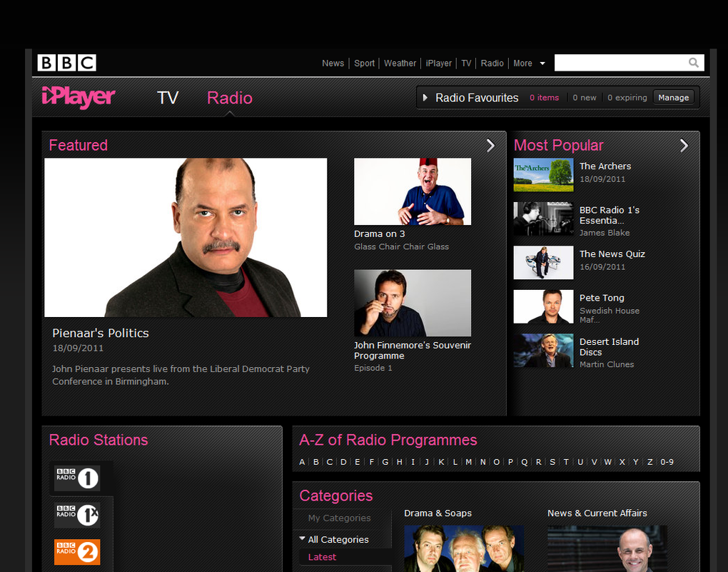Select the Latest category
The height and width of the screenshot is (572, 728).
coord(322,557)
